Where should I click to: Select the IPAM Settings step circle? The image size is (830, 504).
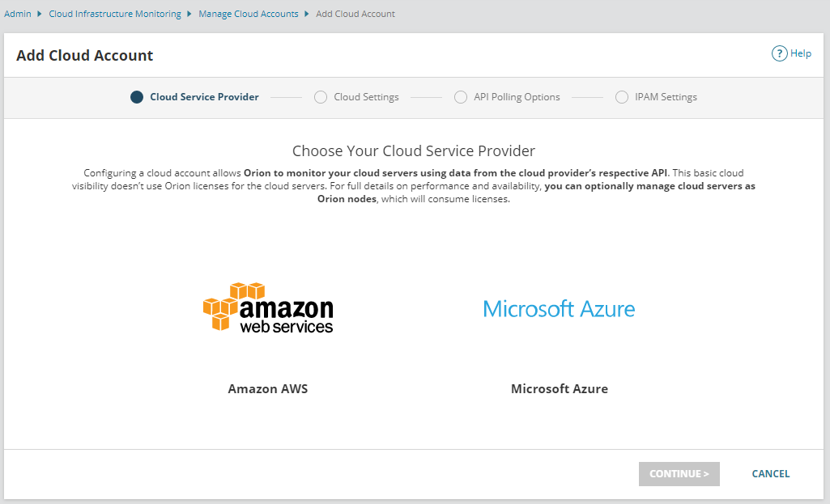click(x=622, y=97)
